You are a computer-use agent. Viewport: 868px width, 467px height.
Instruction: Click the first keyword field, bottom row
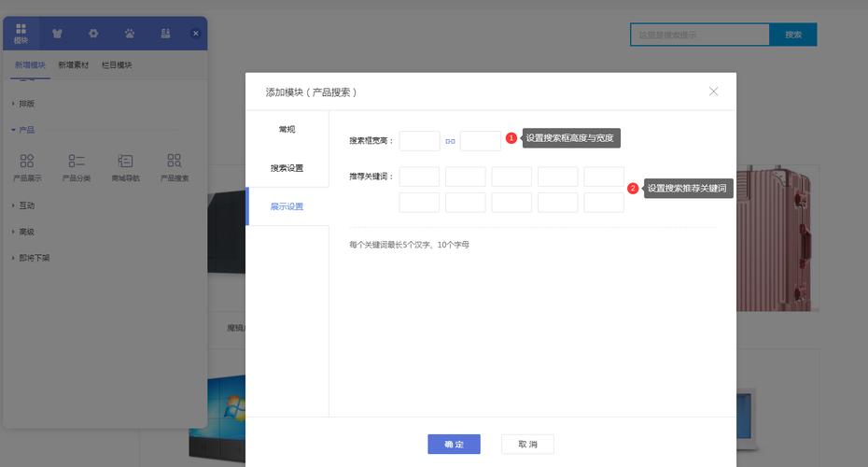(419, 202)
